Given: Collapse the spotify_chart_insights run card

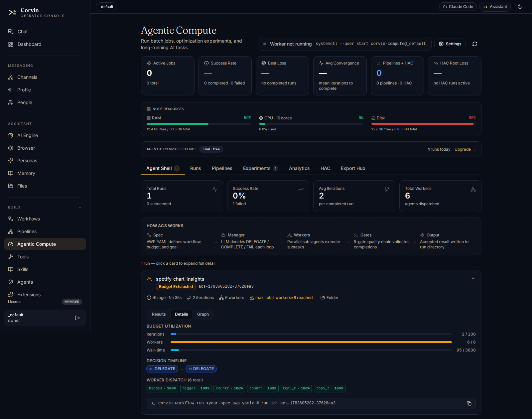Looking at the screenshot, I should [473, 279].
